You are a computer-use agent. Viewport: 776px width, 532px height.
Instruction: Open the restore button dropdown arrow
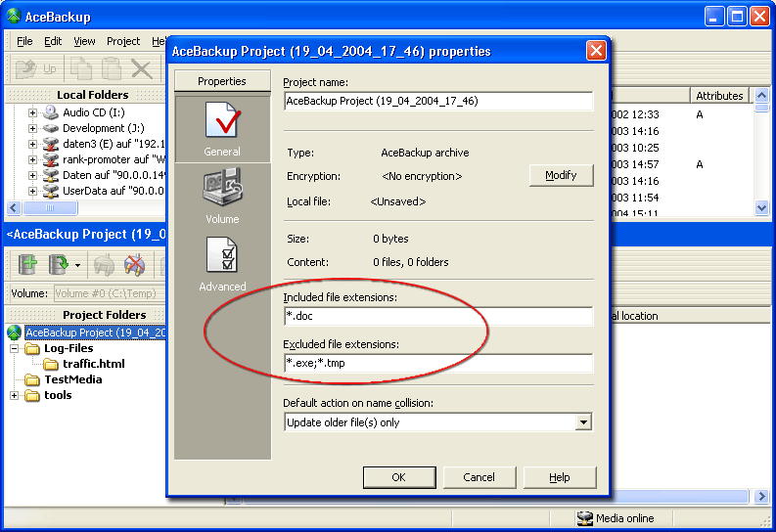tap(77, 265)
